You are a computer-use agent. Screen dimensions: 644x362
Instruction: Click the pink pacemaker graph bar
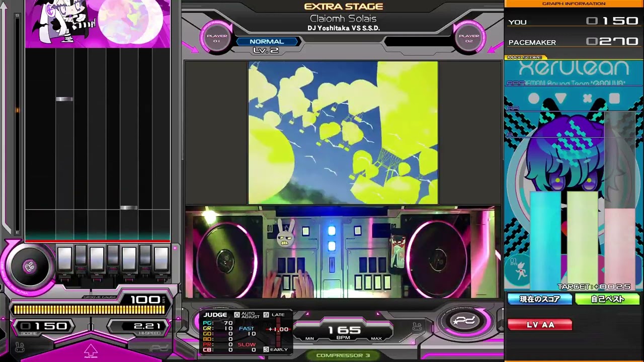[620, 250]
